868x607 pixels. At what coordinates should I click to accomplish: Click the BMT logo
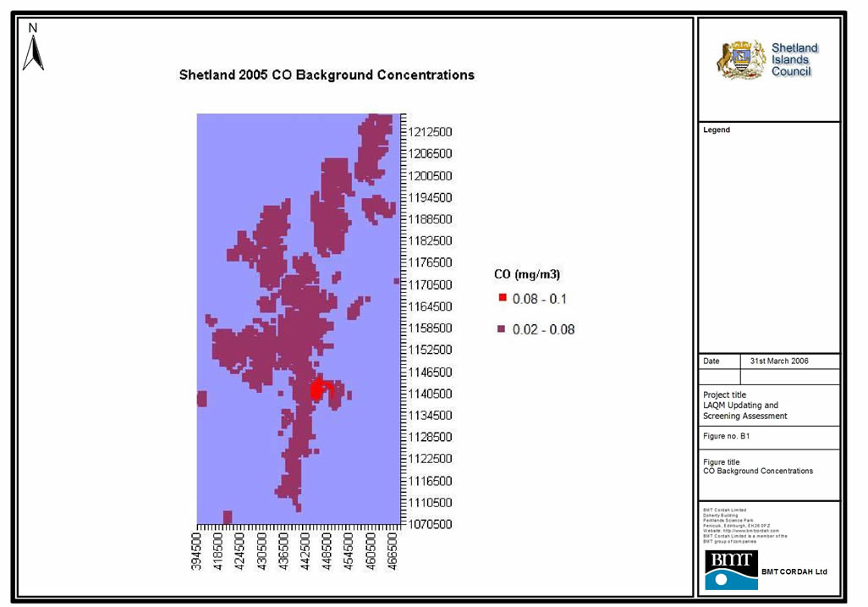click(732, 570)
